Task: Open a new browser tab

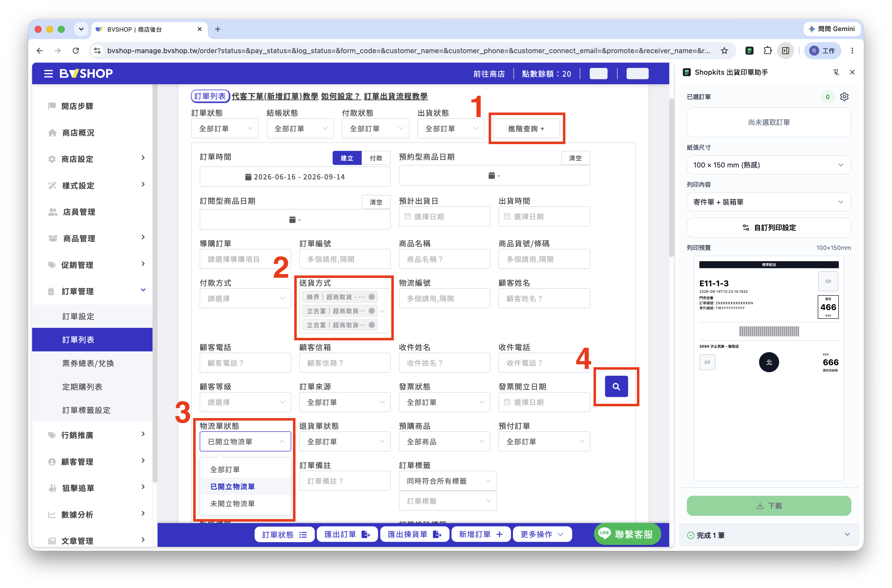Action: click(x=218, y=29)
